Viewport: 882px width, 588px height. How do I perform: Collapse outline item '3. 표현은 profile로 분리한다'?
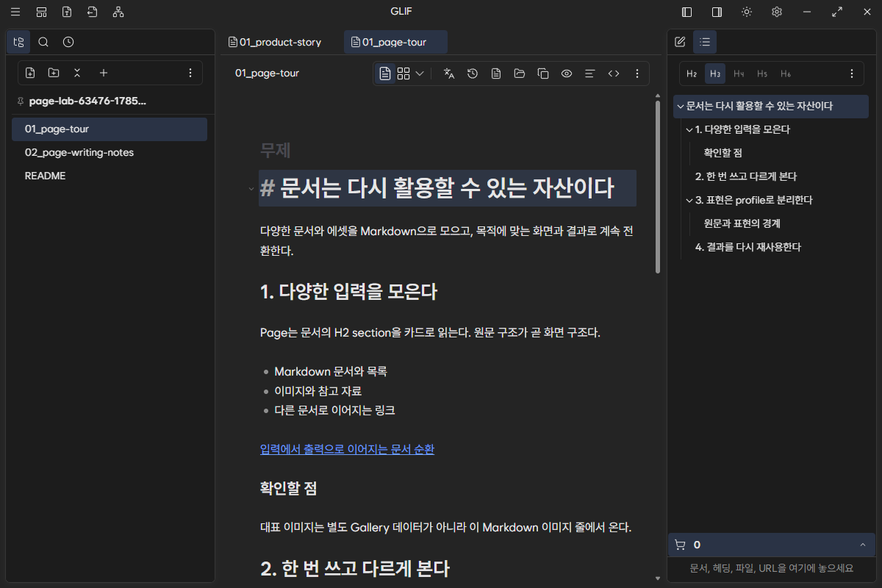coord(689,200)
